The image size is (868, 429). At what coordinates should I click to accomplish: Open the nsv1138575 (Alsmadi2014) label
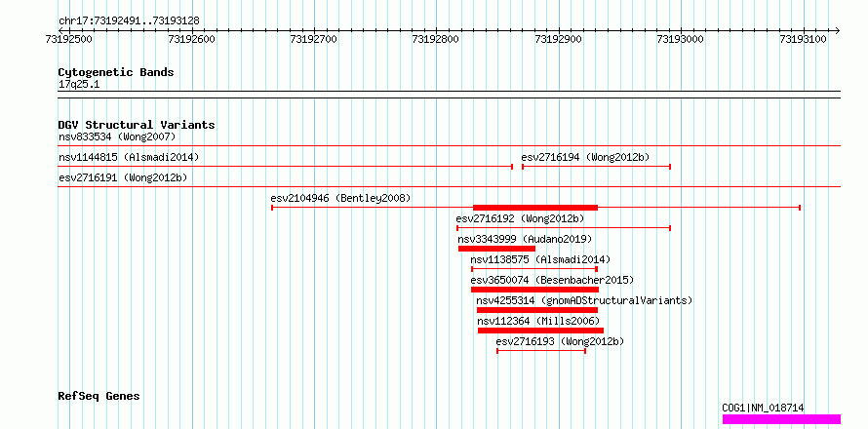tap(540, 259)
